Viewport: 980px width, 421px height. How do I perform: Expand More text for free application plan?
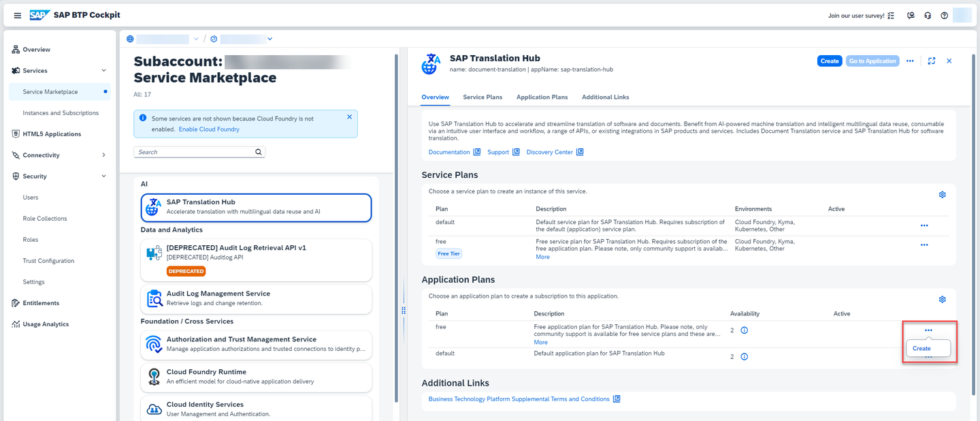point(541,342)
